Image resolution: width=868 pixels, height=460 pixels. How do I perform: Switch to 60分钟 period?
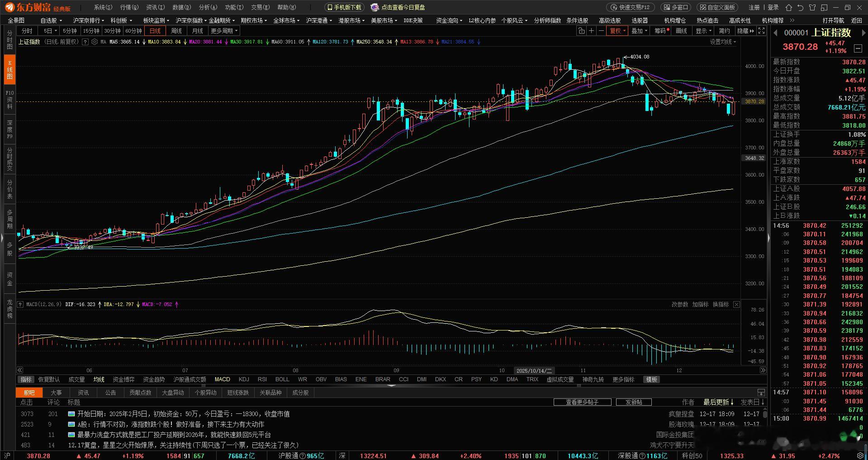pyautogui.click(x=133, y=31)
